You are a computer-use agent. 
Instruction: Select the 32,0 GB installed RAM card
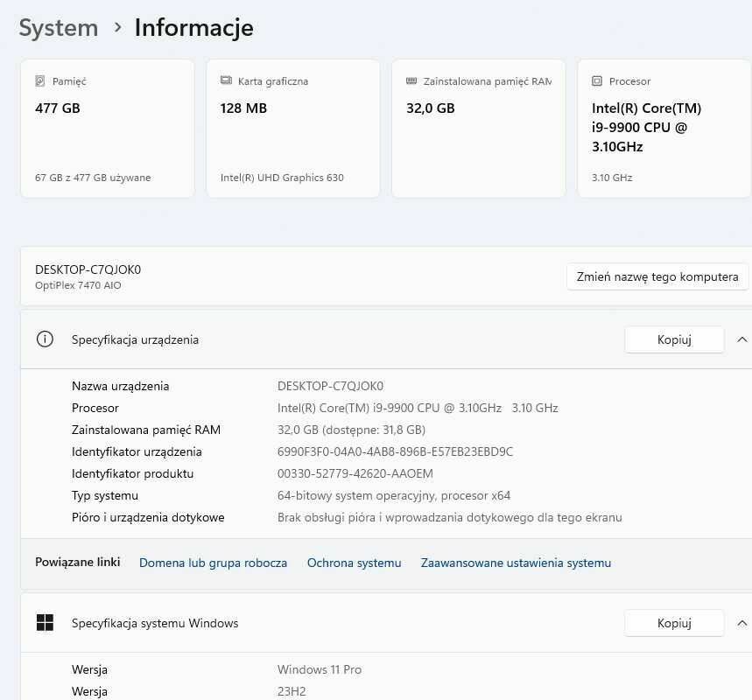click(x=479, y=129)
